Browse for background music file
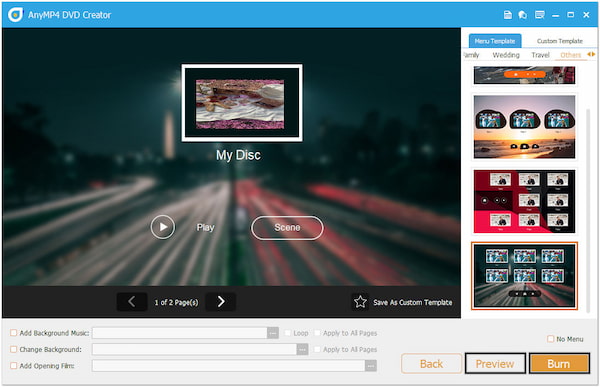This screenshot has height=387, width=600. (272, 333)
